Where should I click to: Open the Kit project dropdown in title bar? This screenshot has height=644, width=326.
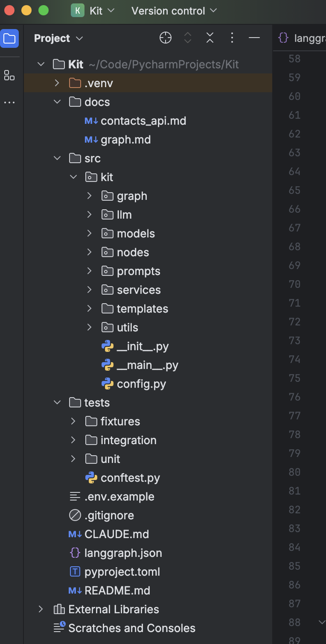[93, 11]
